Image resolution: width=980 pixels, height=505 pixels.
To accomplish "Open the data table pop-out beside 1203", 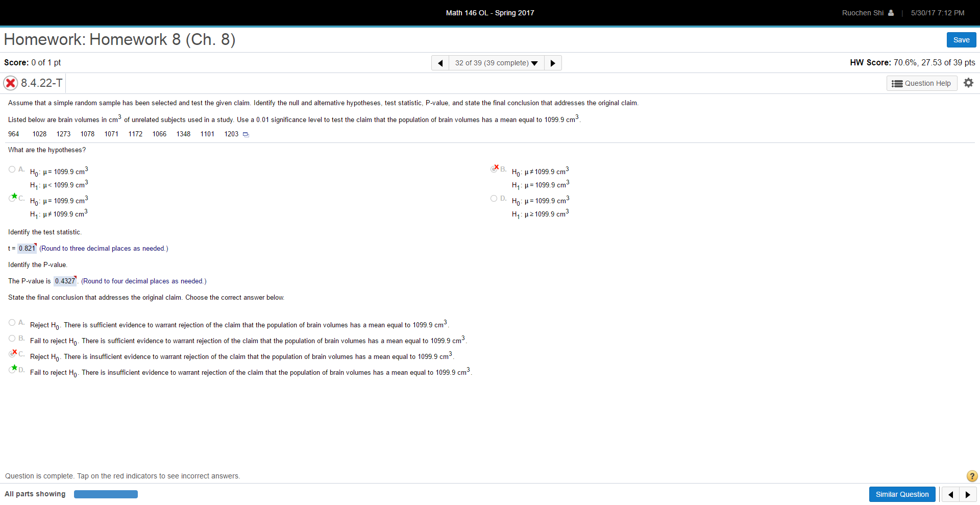I will pos(246,134).
